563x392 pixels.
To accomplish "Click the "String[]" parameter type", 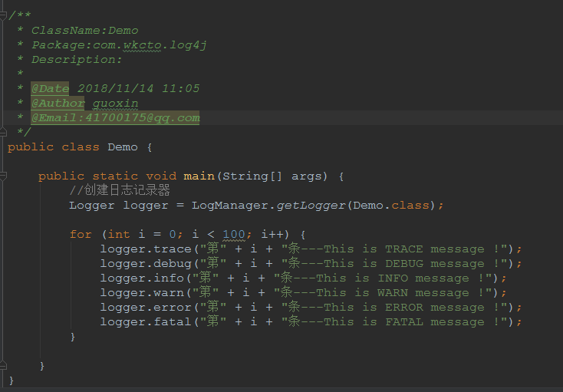I will pyautogui.click(x=252, y=176).
